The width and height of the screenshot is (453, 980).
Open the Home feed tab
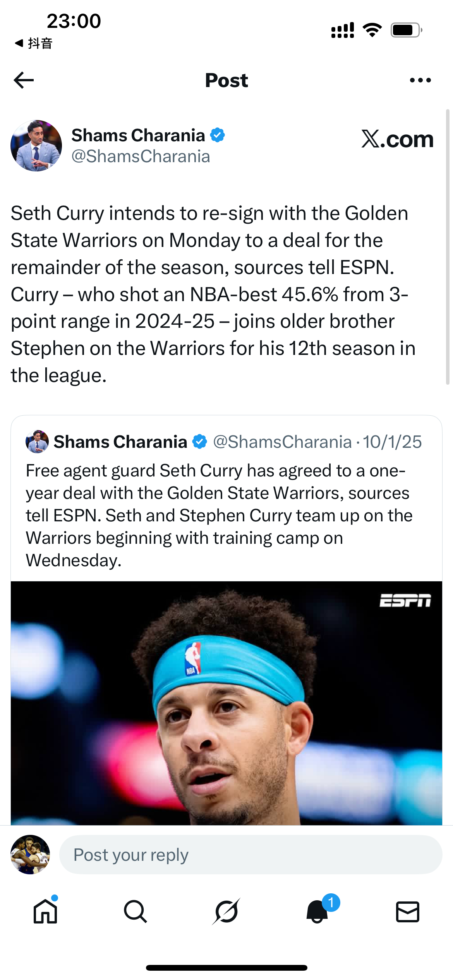45,911
